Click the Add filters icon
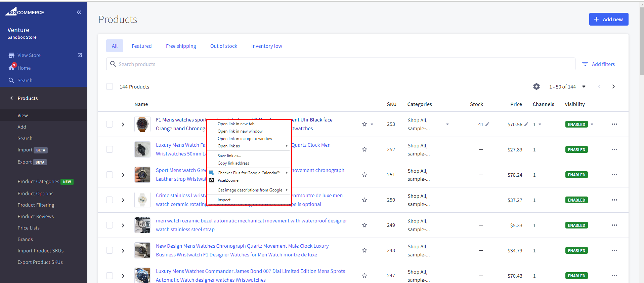The image size is (644, 283). [x=585, y=64]
